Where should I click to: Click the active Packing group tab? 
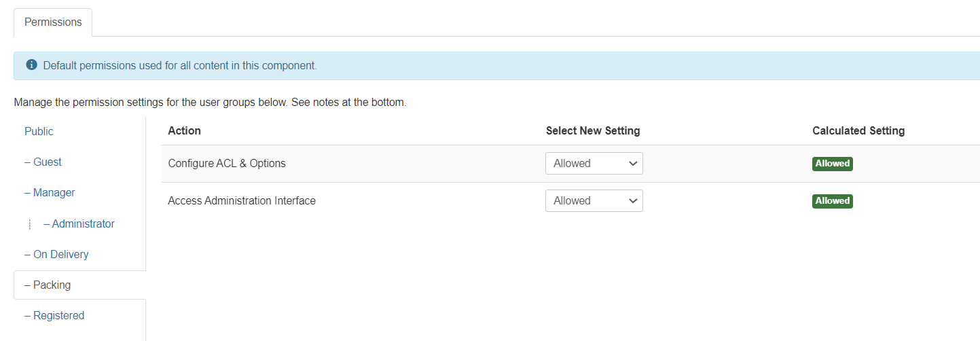(52, 285)
